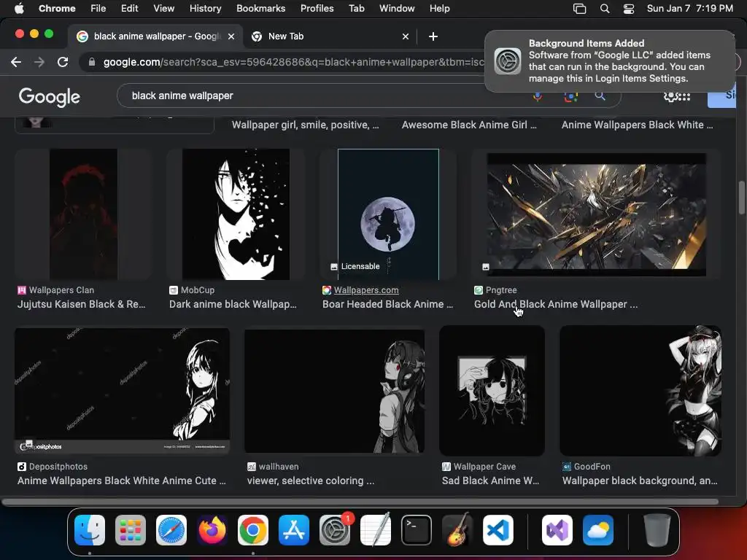The width and height of the screenshot is (747, 560).
Task: Click the vertical page scrollbar
Action: click(x=742, y=198)
